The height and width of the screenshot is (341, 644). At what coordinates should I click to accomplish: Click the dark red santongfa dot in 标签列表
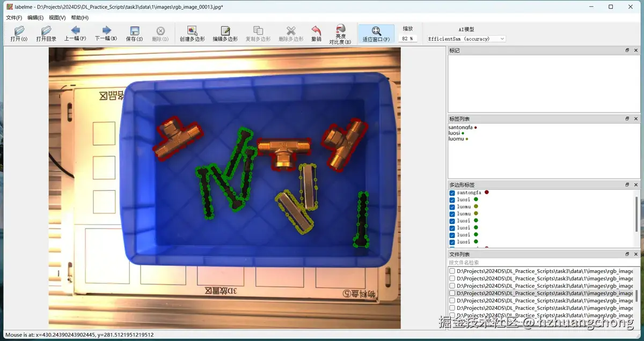point(476,128)
